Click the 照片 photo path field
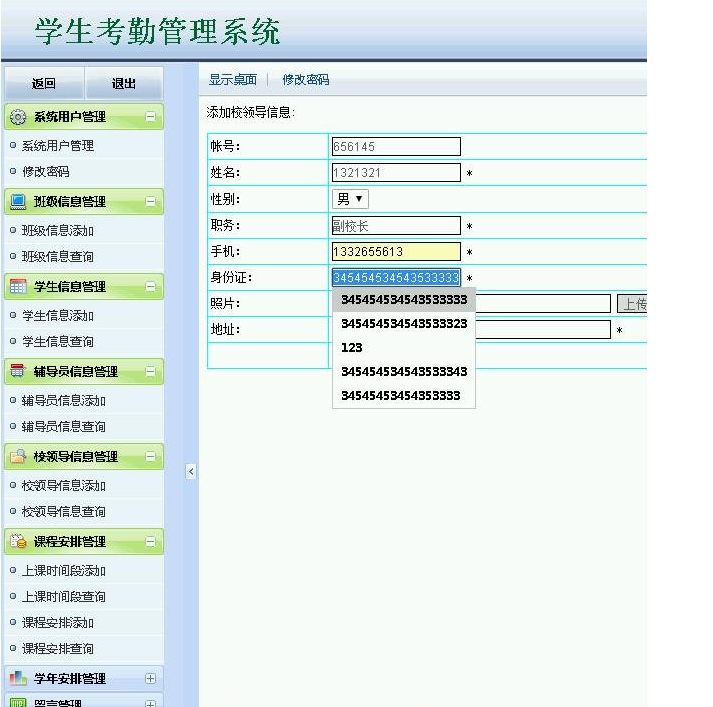 [x=542, y=304]
